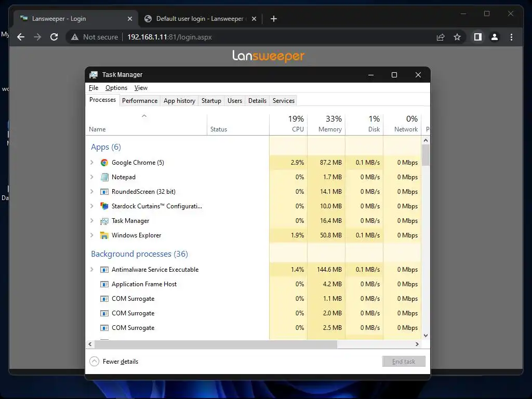
Task: Expand the Windows Explorer process group
Action: click(x=91, y=235)
